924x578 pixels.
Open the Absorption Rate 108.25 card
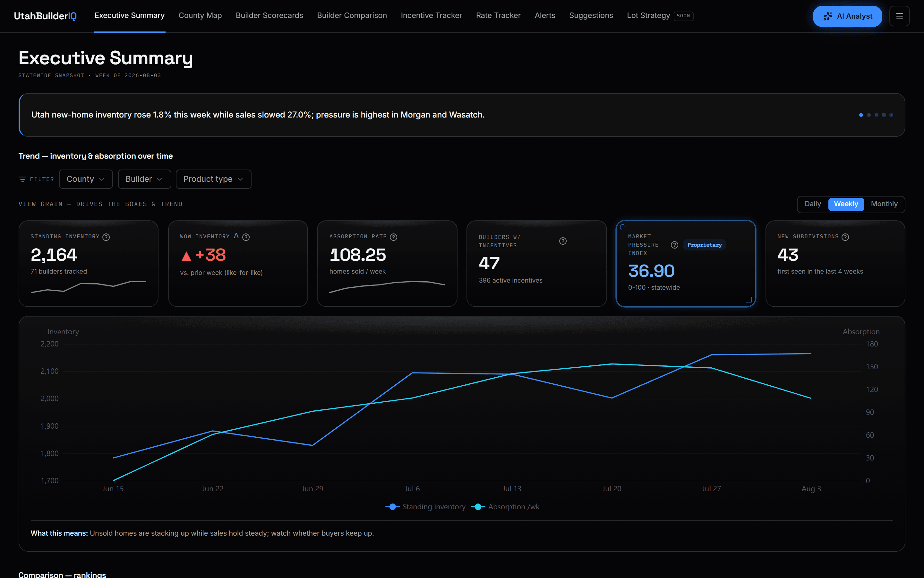point(387,263)
